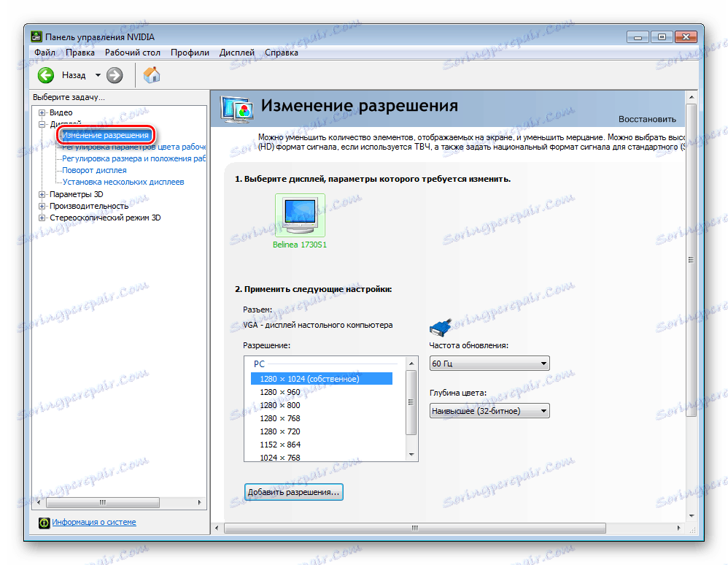The image size is (728, 565).
Task: Open the Глубина цвета dropdown
Action: [x=489, y=411]
